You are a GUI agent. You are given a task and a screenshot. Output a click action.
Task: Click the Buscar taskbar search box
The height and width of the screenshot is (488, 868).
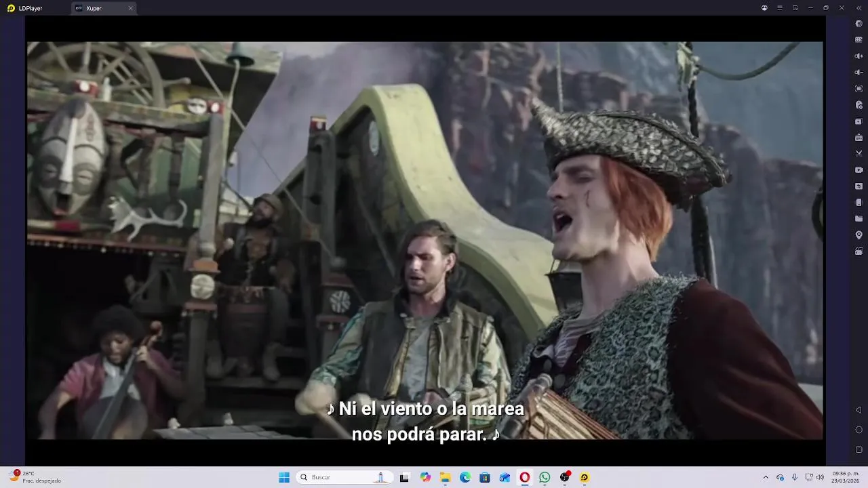(x=346, y=477)
